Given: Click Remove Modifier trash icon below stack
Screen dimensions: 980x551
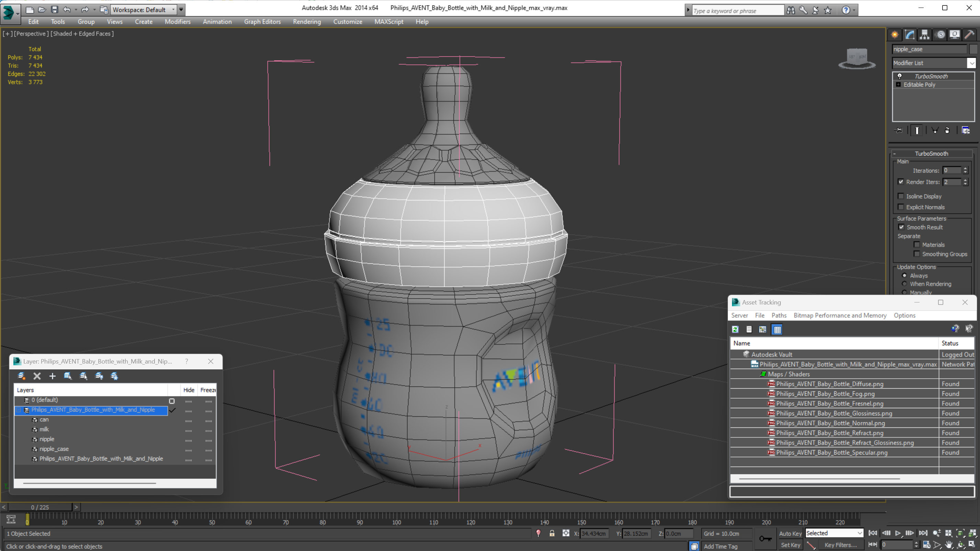Looking at the screenshot, I should pyautogui.click(x=947, y=130).
